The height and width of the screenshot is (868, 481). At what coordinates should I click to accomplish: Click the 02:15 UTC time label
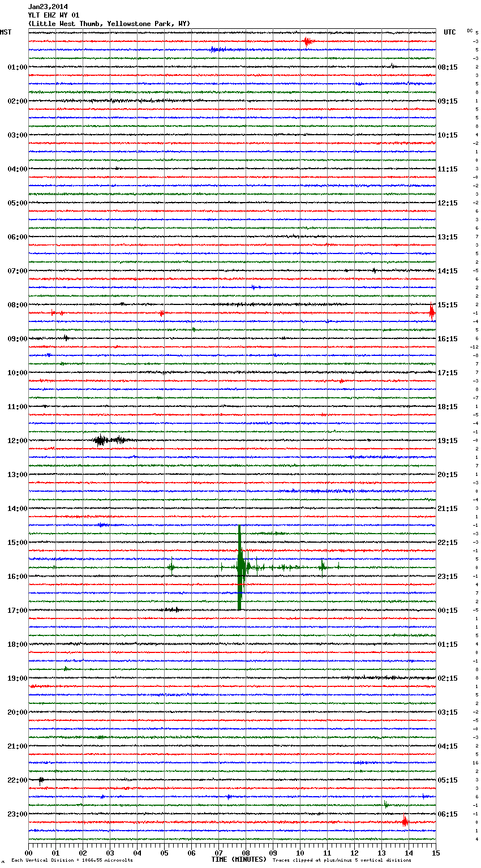tap(448, 678)
